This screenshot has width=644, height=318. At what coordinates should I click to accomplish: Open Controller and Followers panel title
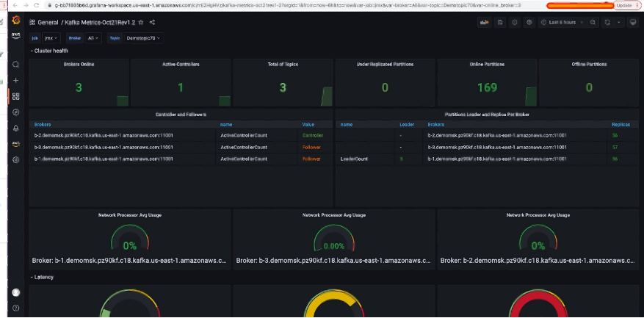click(x=181, y=115)
